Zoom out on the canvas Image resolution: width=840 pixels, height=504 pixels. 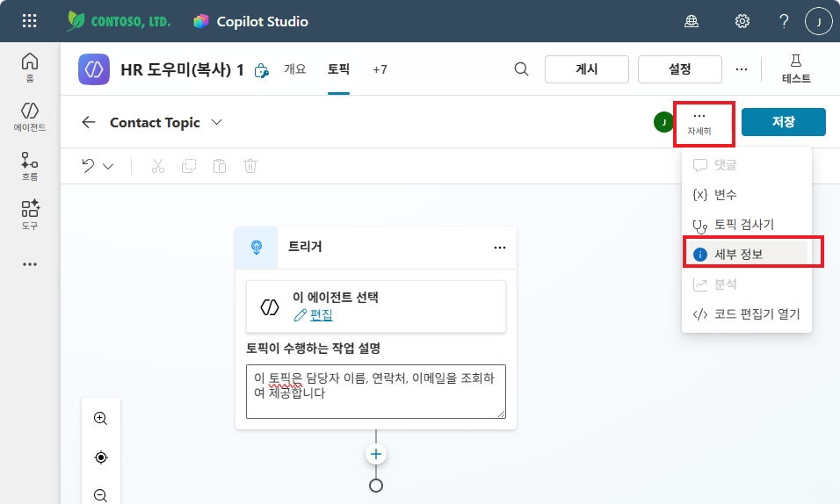(x=101, y=495)
